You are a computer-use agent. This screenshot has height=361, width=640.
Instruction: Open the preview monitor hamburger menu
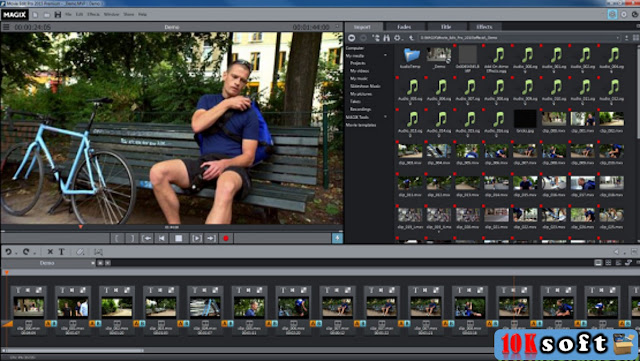[x=6, y=27]
